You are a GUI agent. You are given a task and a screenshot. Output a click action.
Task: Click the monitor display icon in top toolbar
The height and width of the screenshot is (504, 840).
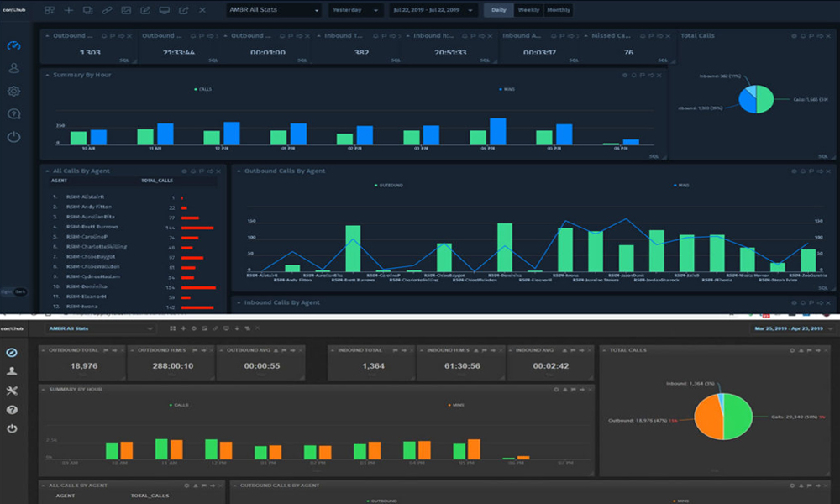coord(165,10)
